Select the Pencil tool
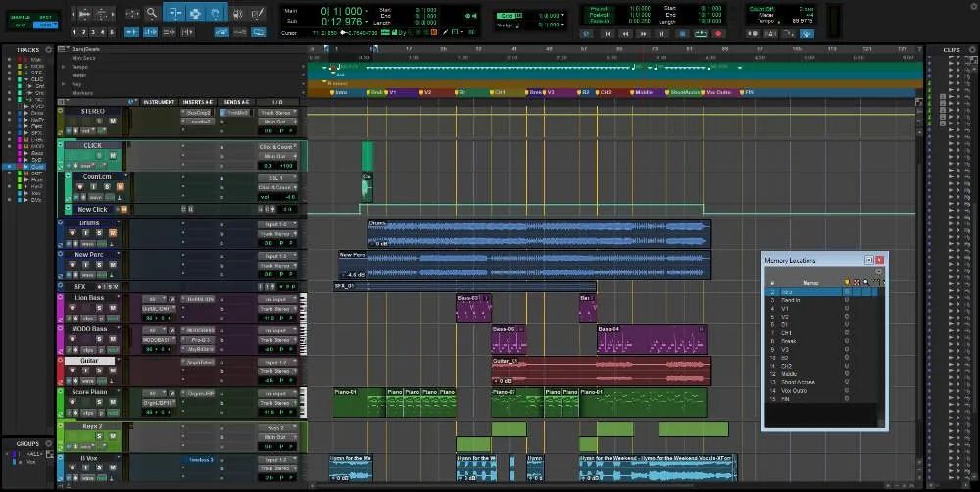This screenshot has height=492, width=980. coord(257,13)
